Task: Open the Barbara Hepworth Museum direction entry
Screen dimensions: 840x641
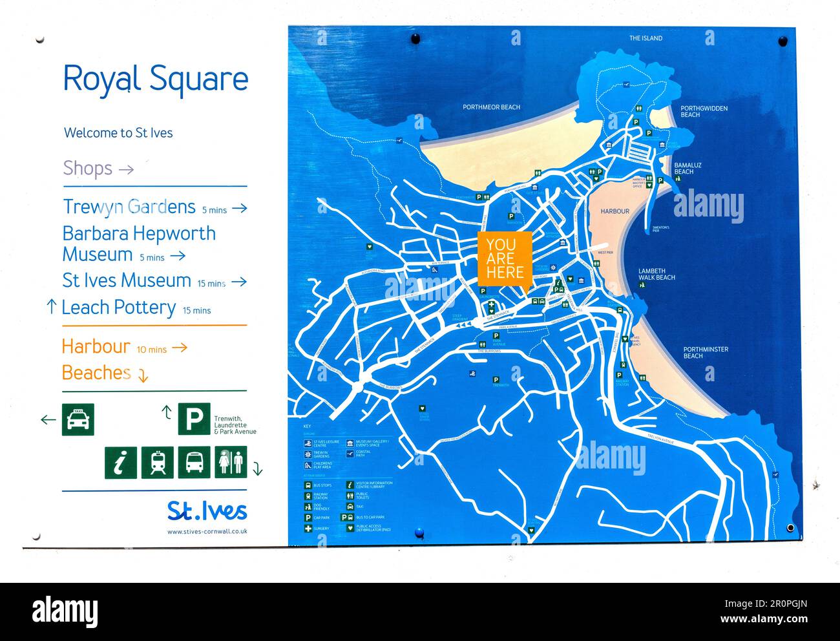Action: pyautogui.click(x=139, y=244)
